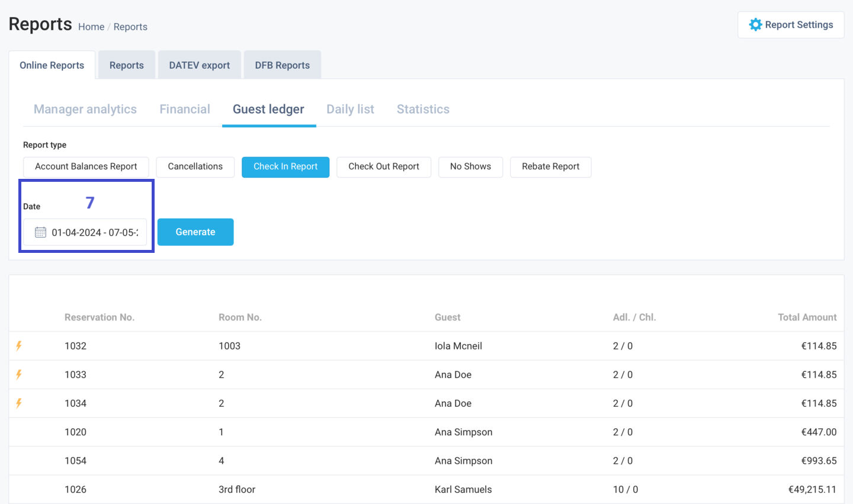Open the DFB Reports tab

tap(282, 65)
